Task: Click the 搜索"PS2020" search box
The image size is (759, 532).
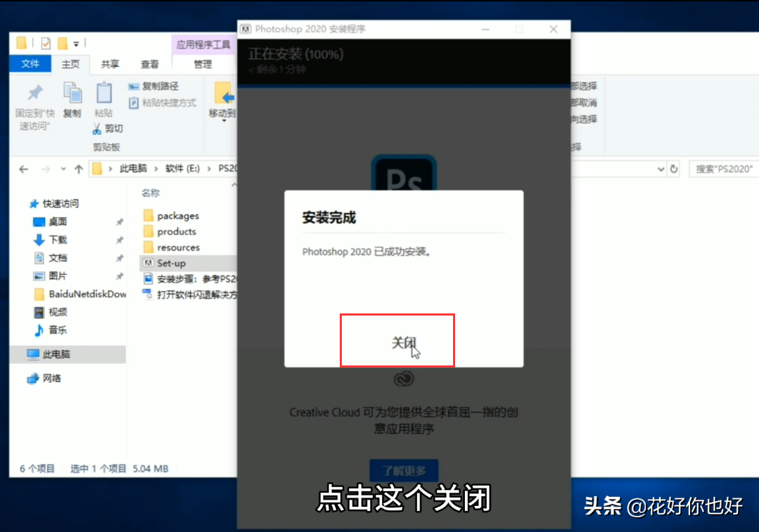Action: coord(724,169)
